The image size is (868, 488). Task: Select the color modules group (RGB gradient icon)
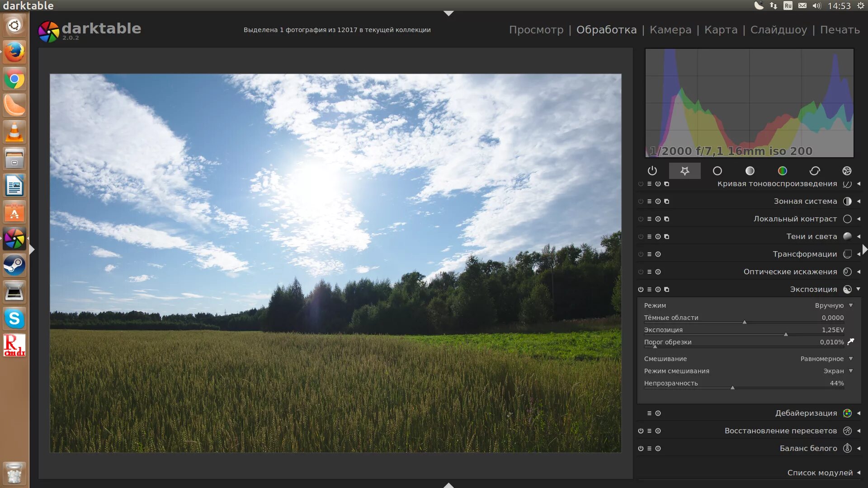pyautogui.click(x=783, y=171)
